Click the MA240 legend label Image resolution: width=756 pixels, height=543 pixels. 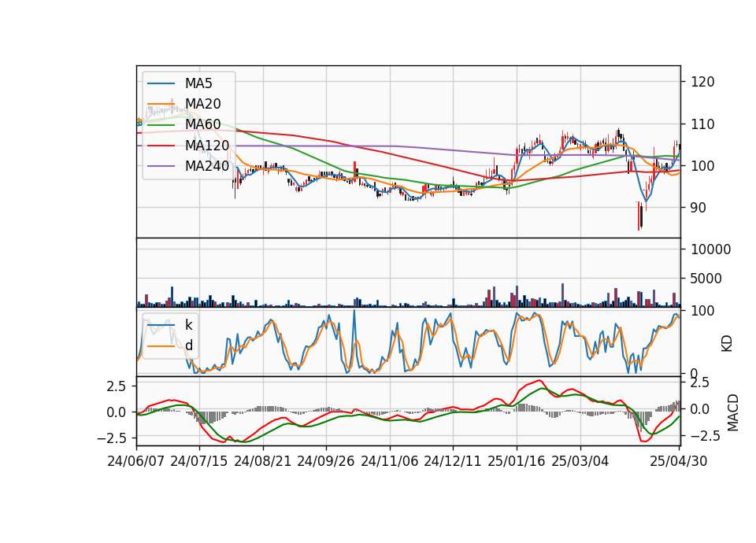pos(207,166)
